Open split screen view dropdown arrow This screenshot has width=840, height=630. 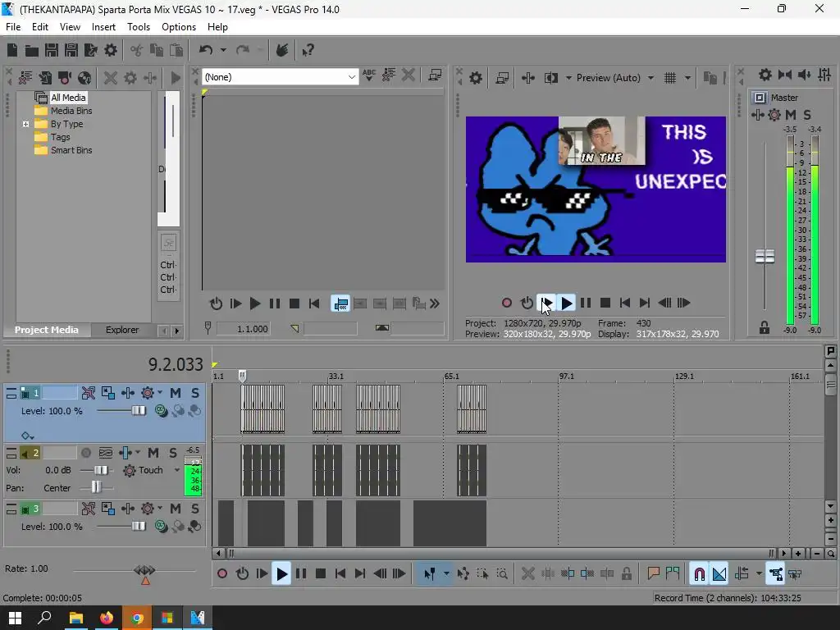[x=568, y=78]
